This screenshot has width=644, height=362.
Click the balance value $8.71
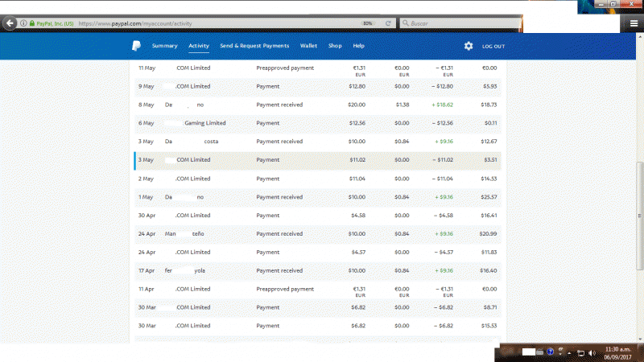490,307
